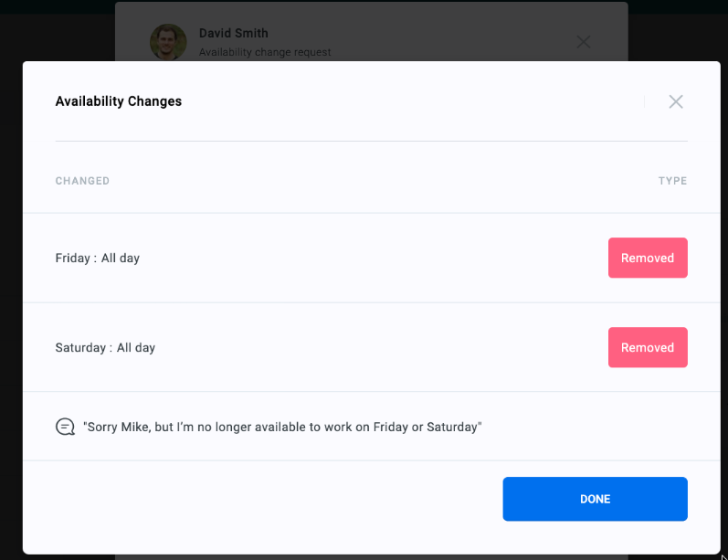Image resolution: width=728 pixels, height=560 pixels.
Task: Click the David Smith name heading
Action: click(234, 33)
